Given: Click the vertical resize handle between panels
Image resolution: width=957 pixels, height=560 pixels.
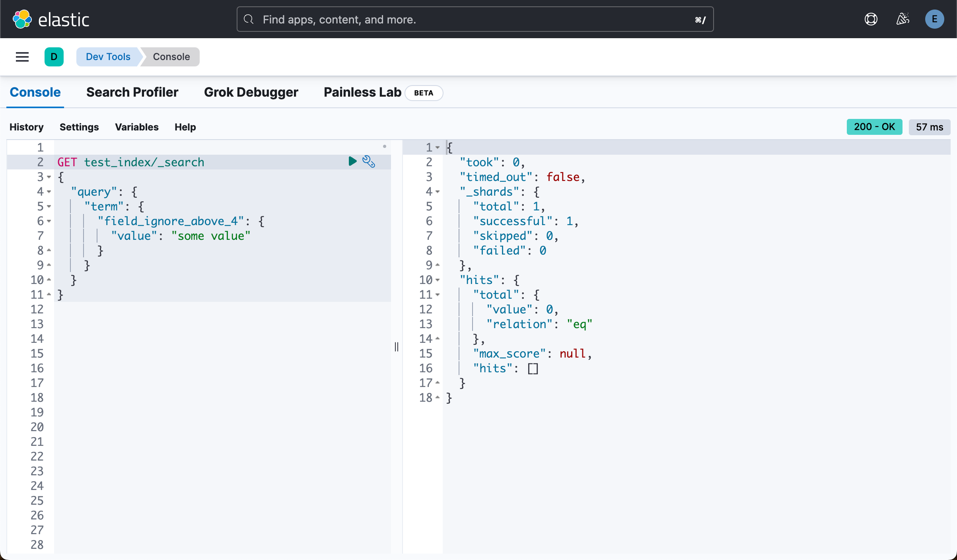Looking at the screenshot, I should coord(397,345).
